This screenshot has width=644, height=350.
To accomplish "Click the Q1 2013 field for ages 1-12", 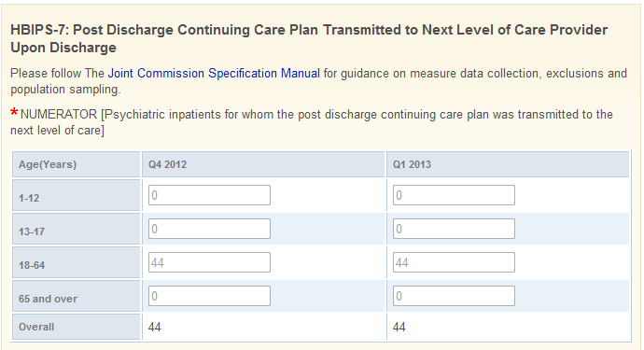I will [x=454, y=195].
